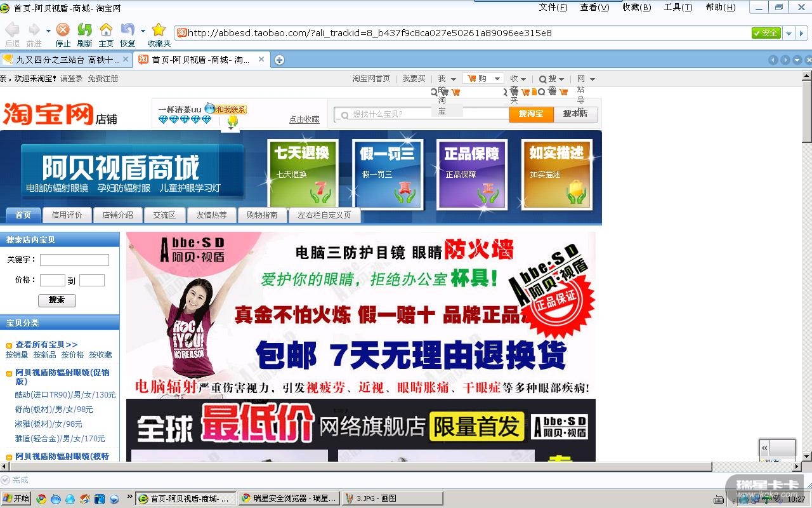Click the 假一罚三 guarantee badge
Image resolution: width=812 pixels, height=508 pixels.
click(x=388, y=174)
